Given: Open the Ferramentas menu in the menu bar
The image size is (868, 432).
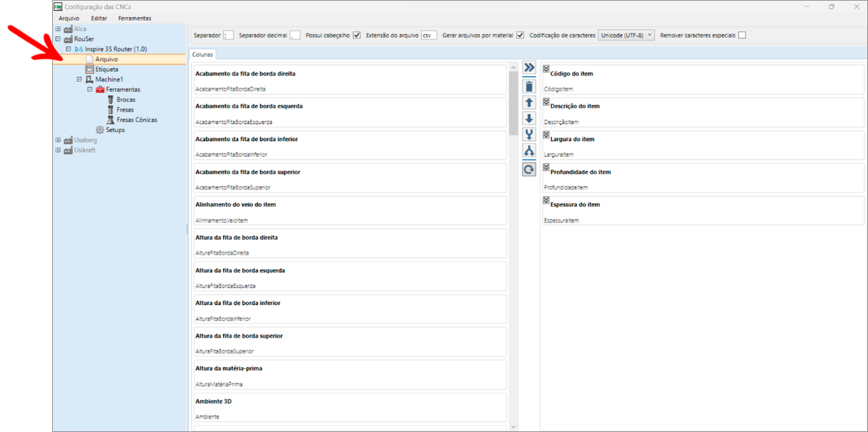Looking at the screenshot, I should coord(135,18).
